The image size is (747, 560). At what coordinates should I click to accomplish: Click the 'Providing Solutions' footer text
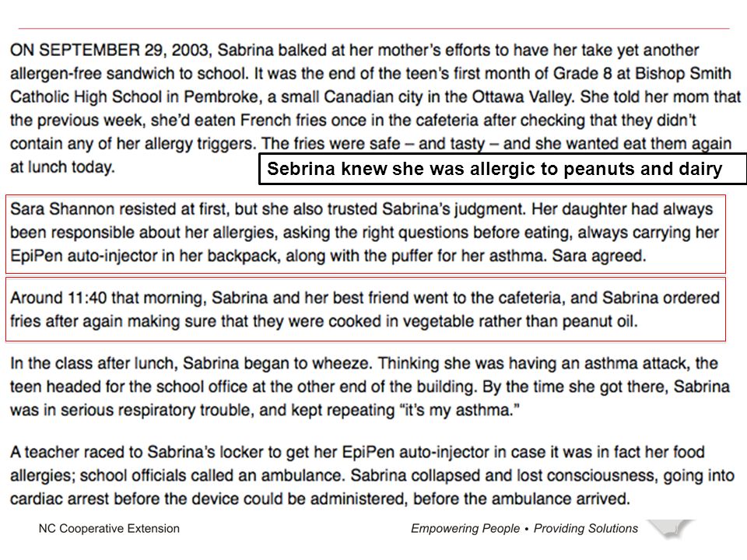pos(585,529)
